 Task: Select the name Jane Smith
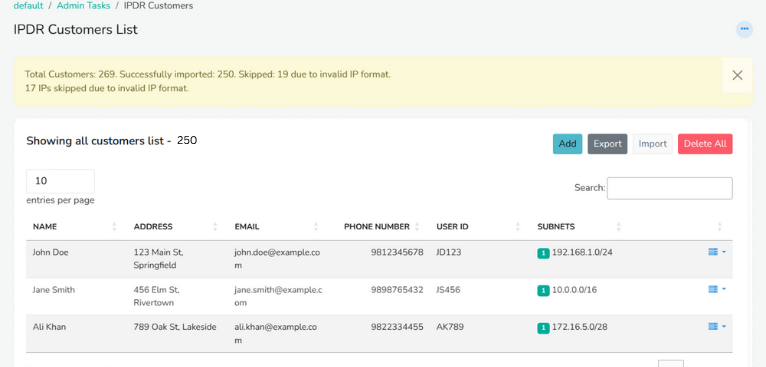point(54,290)
